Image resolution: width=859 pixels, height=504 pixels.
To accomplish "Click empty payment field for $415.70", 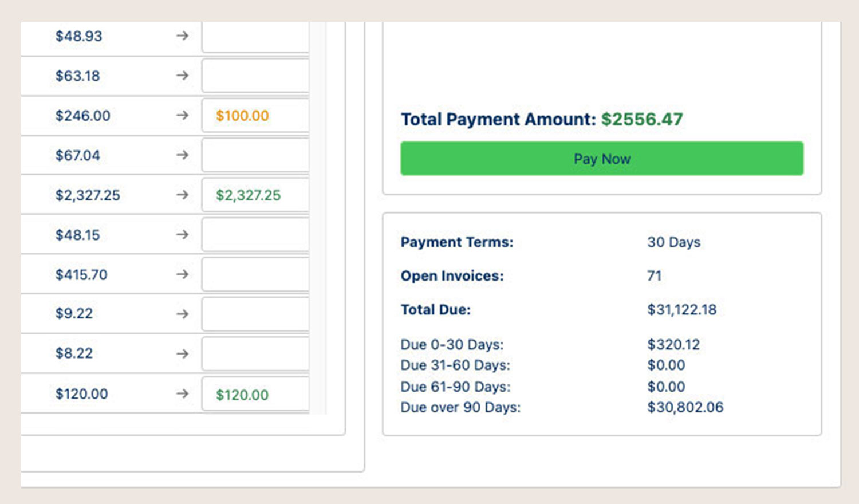I will [x=255, y=275].
